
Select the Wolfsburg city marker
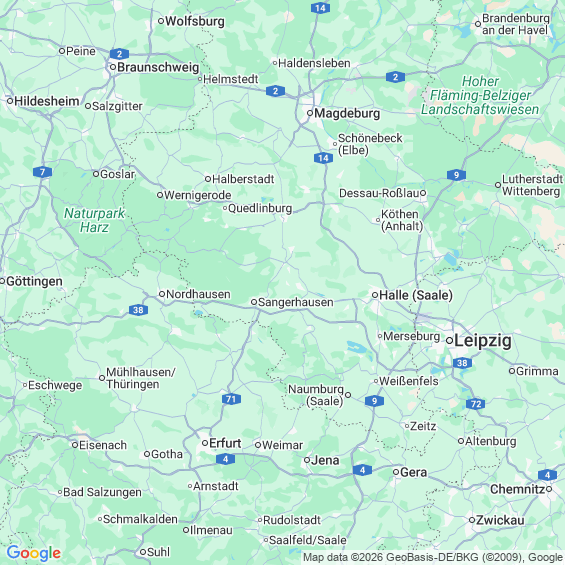coord(161,21)
